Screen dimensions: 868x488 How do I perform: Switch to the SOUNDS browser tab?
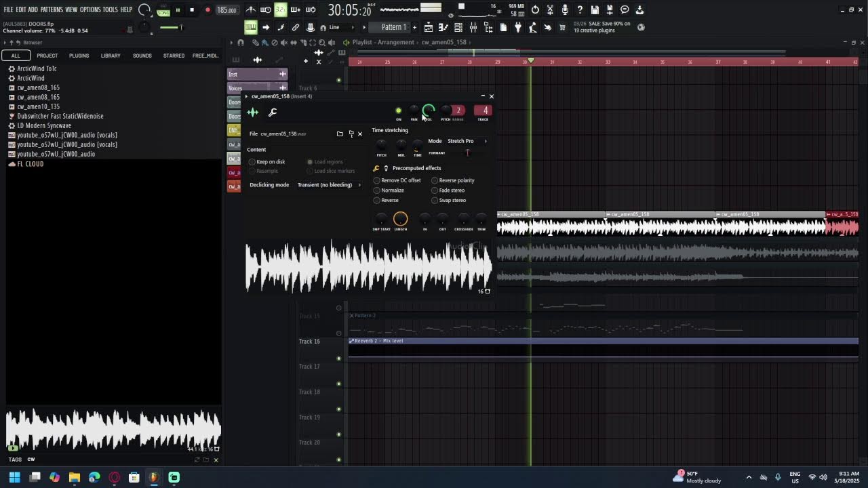click(x=142, y=56)
